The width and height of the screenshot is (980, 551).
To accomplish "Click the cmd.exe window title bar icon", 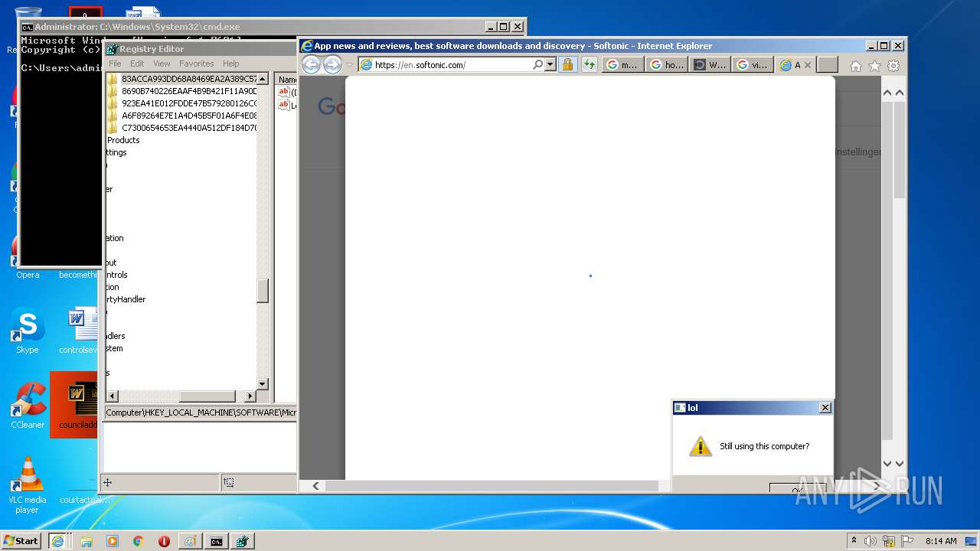I will tap(28, 27).
